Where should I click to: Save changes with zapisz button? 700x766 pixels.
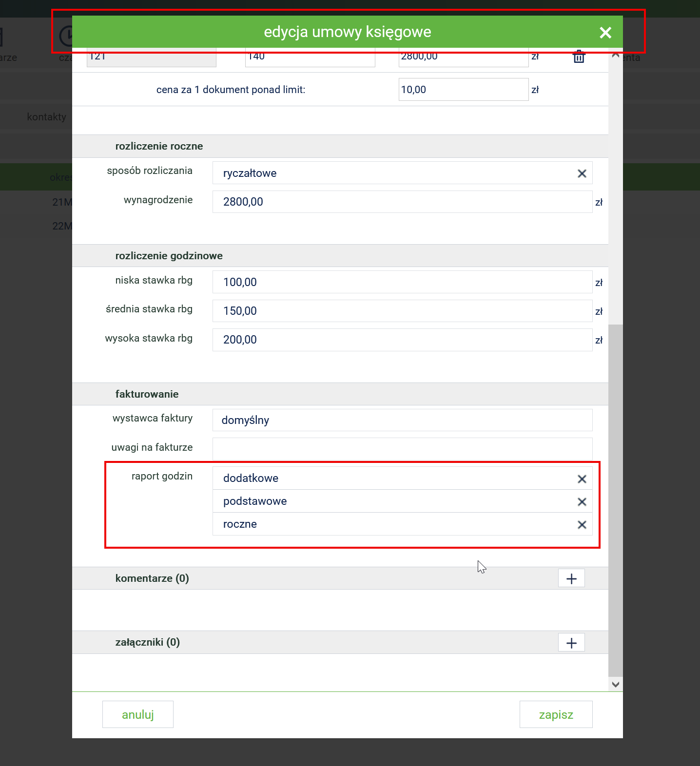click(556, 714)
